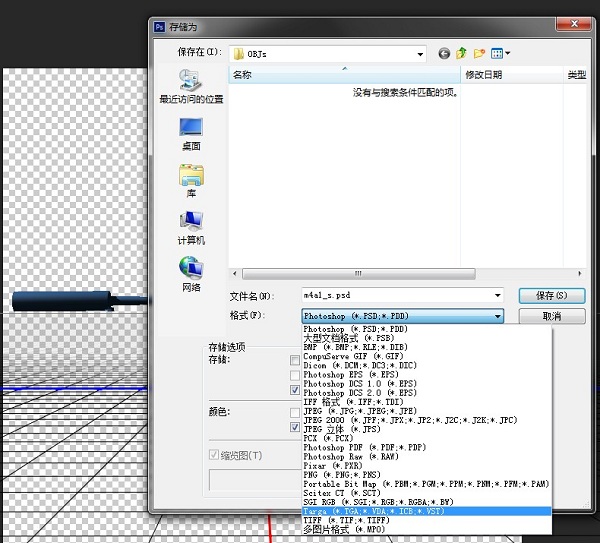Open the file name history dropdown arrow
600x543 pixels.
coord(497,295)
